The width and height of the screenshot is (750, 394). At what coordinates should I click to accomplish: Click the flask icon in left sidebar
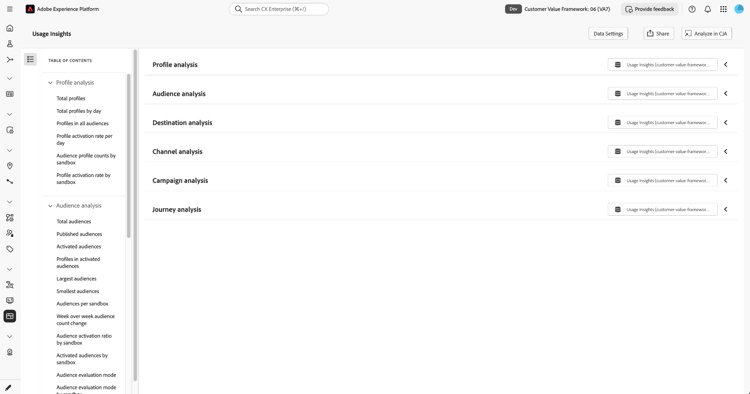click(x=10, y=44)
